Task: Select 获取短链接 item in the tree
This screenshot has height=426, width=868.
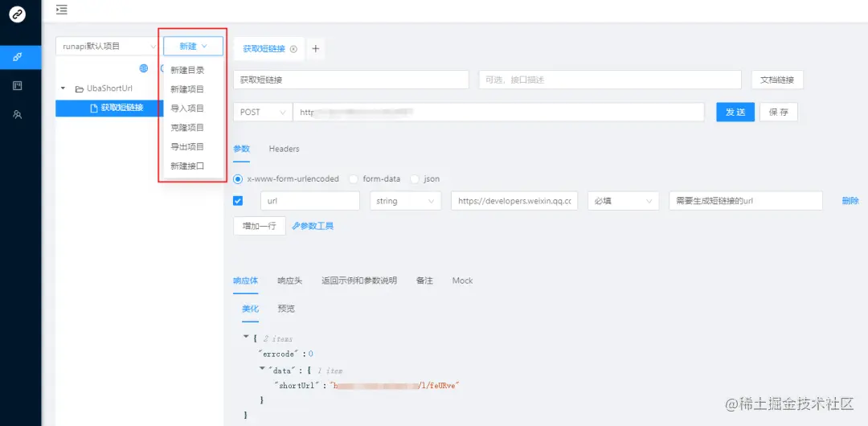Action: coord(108,108)
